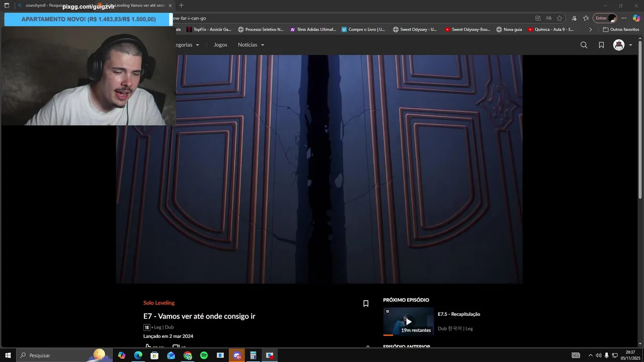Viewport: 644px width, 362px height.
Task: Click the microphone tray icon
Action: coord(606,355)
